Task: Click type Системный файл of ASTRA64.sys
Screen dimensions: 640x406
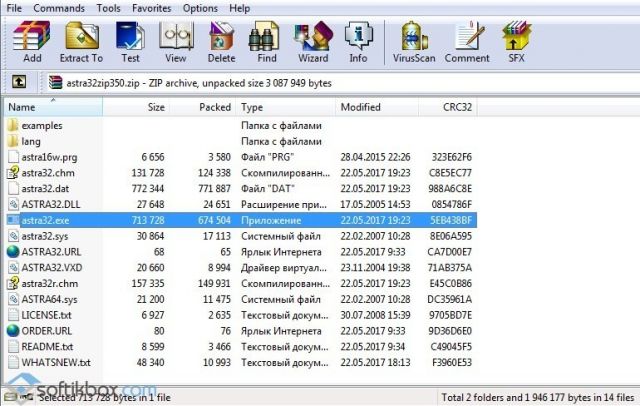Action: click(x=280, y=299)
